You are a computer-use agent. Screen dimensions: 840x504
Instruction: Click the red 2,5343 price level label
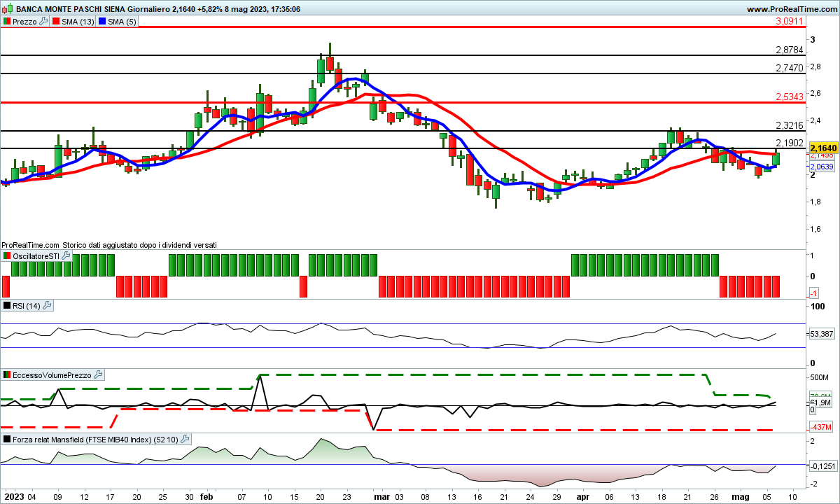(790, 97)
